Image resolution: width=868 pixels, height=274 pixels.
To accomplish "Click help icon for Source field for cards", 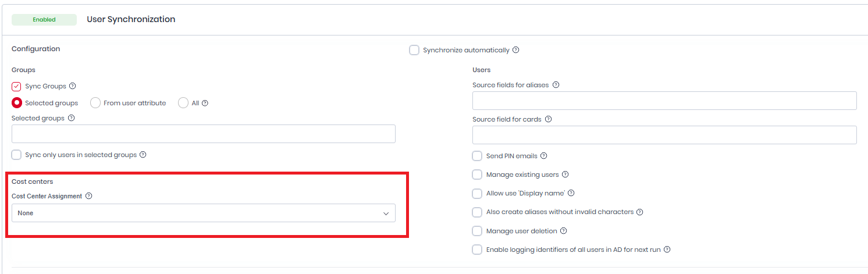I will pyautogui.click(x=548, y=119).
